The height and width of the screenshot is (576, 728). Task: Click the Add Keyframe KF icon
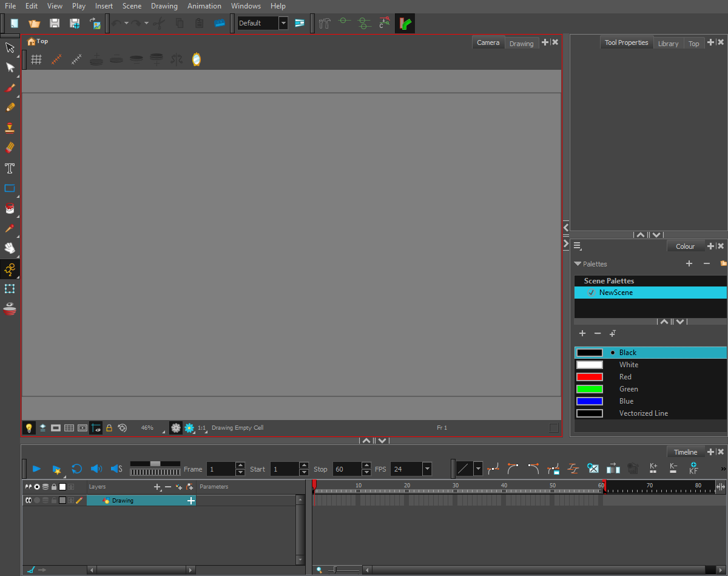click(x=693, y=468)
